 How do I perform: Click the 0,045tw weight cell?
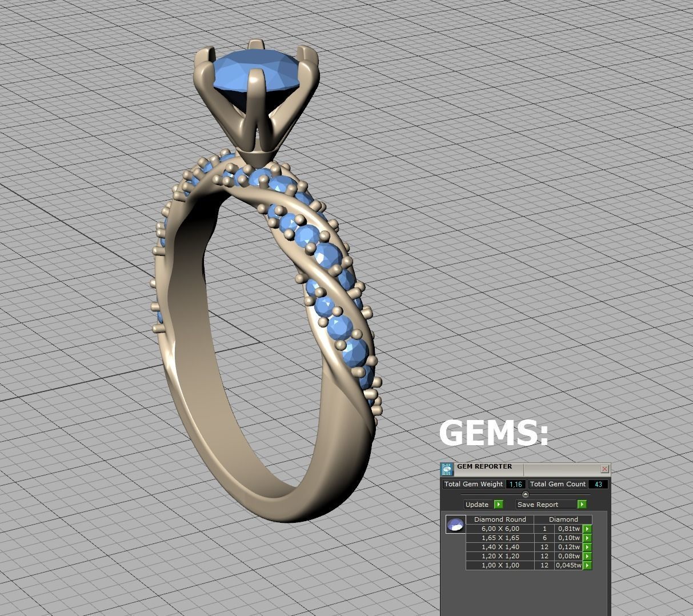coord(568,566)
